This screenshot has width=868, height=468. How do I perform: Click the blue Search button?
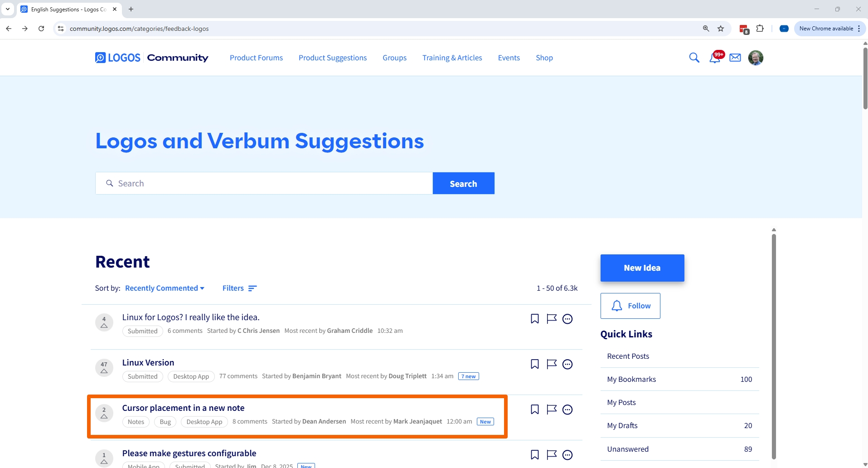[x=463, y=183]
